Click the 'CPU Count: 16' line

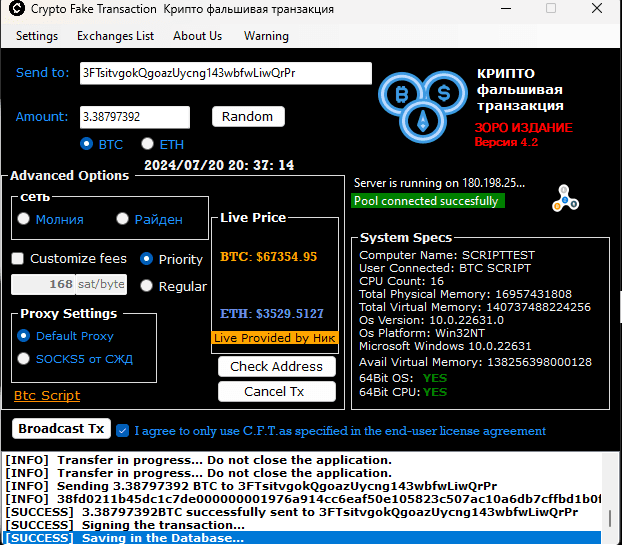click(x=401, y=281)
